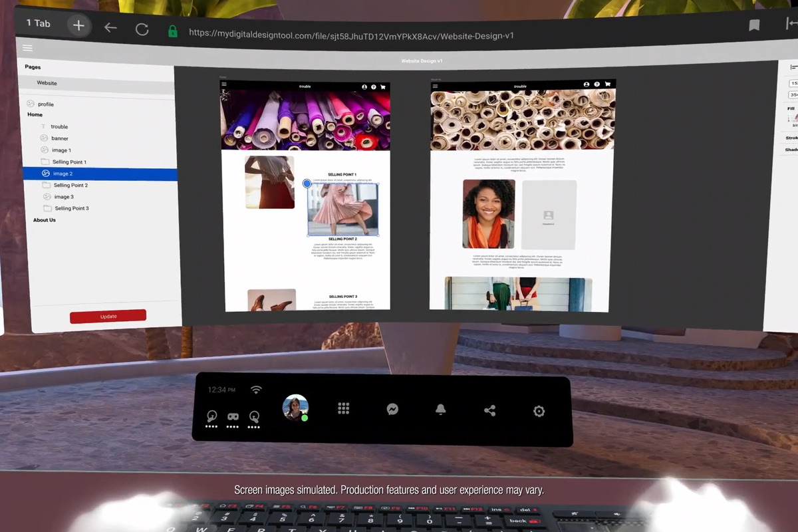Click the share icon on the bottom bar
Viewport: 798px width, 532px height.
click(x=489, y=410)
